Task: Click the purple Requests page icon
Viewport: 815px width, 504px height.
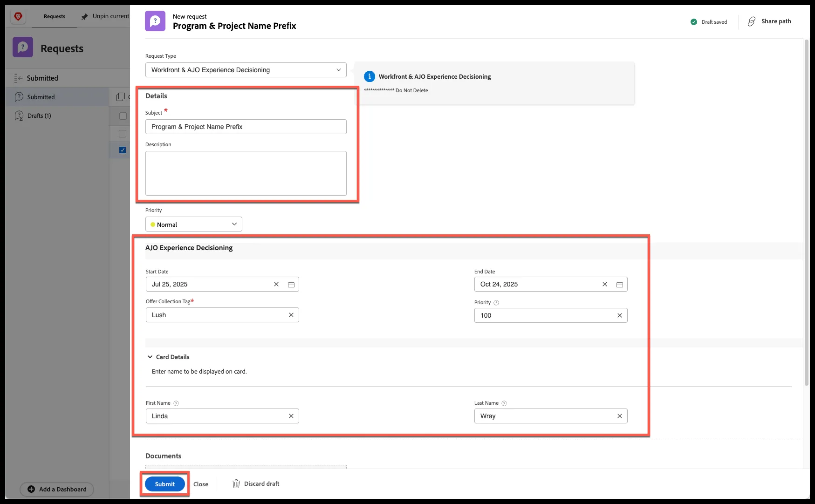Action: 23,47
